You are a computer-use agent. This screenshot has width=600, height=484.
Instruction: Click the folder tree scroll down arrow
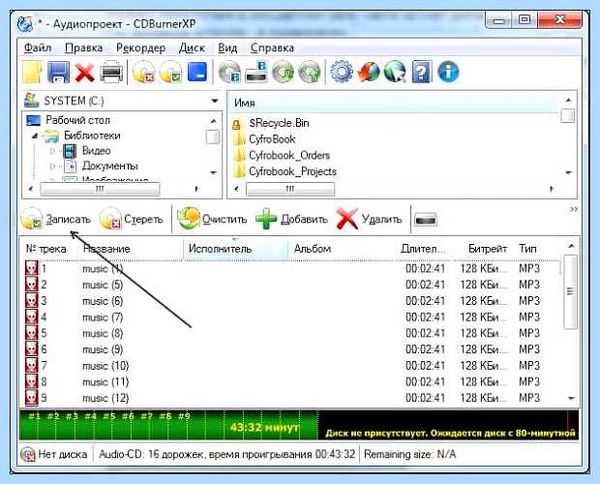click(x=214, y=173)
